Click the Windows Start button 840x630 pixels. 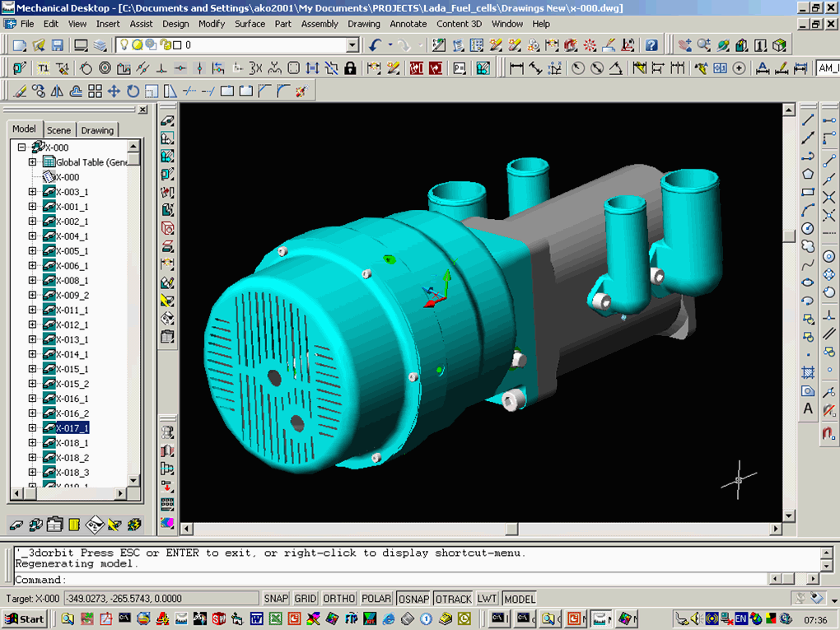(25, 618)
